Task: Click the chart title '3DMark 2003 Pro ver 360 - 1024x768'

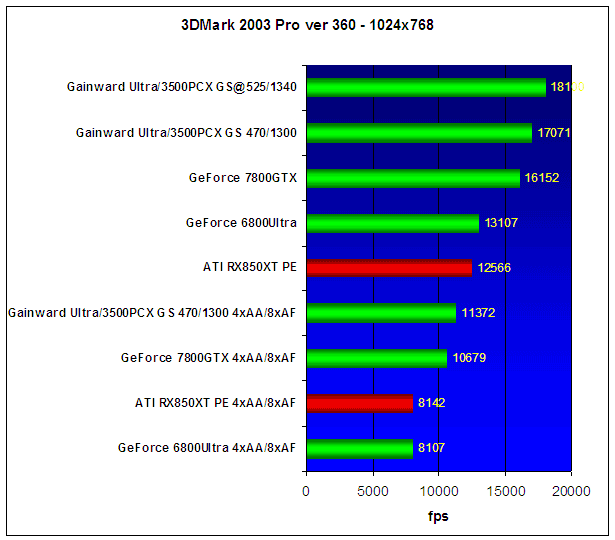Action: [307, 25]
